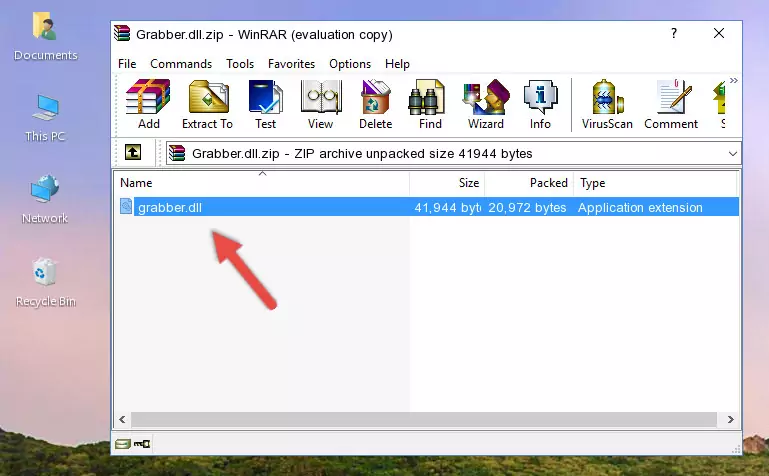
Task: Open the address bar dropdown arrow
Action: (732, 153)
